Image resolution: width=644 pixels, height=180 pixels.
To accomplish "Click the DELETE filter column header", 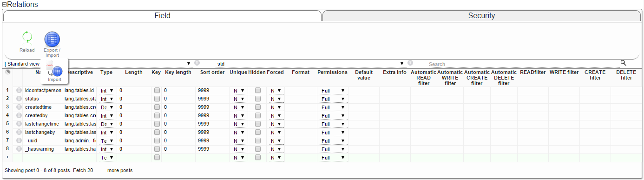I will click(626, 75).
